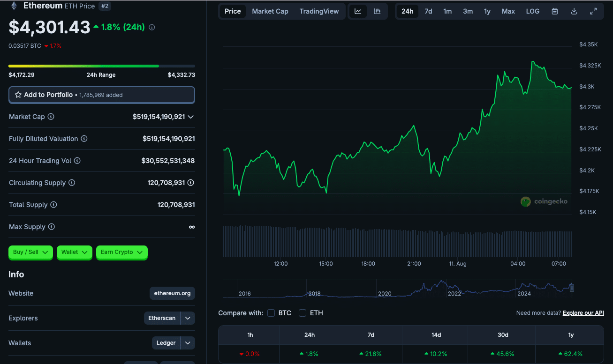Click the $30,552,531,348 trading volume value
The image size is (613, 364).
pyautogui.click(x=168, y=161)
